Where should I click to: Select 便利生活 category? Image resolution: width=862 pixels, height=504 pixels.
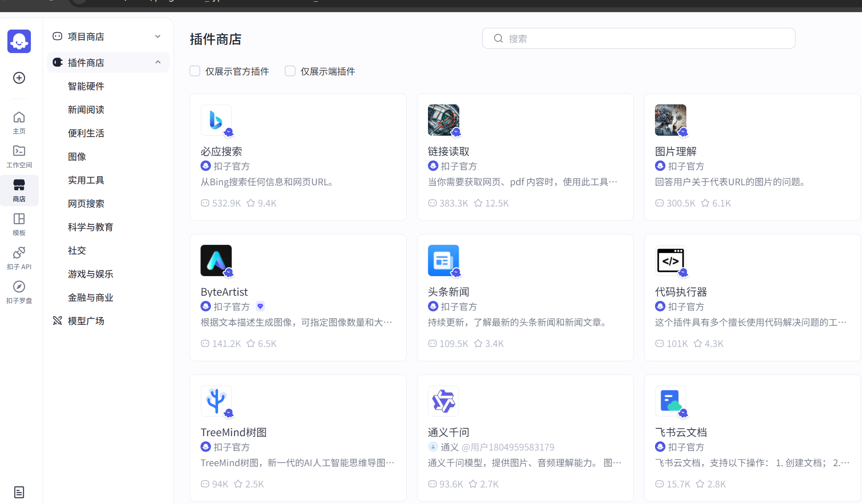coord(86,133)
